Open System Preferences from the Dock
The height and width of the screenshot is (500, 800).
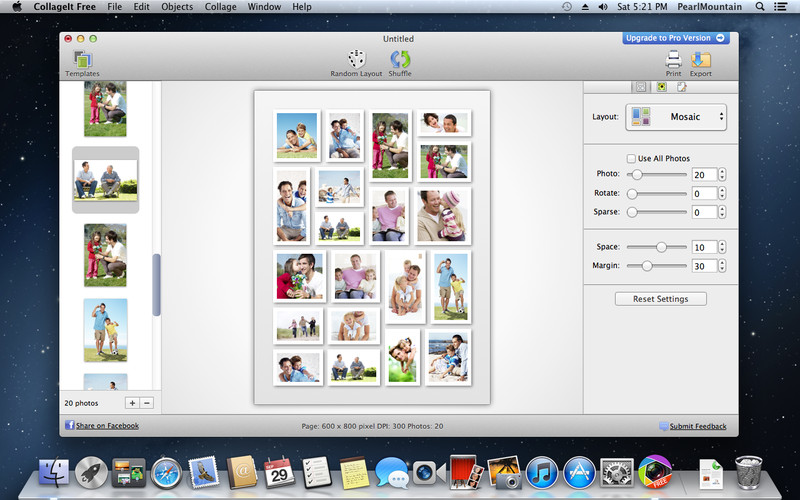click(x=617, y=472)
